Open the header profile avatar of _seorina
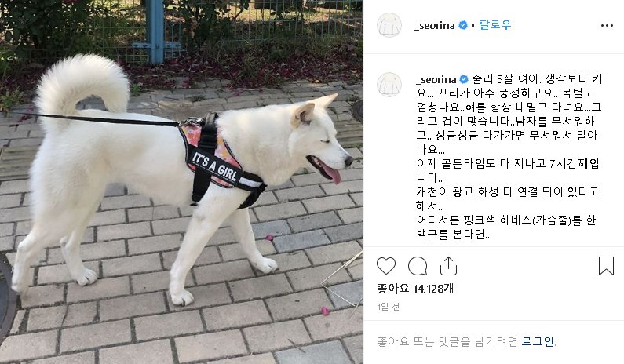This screenshot has width=624, height=364. (389, 25)
